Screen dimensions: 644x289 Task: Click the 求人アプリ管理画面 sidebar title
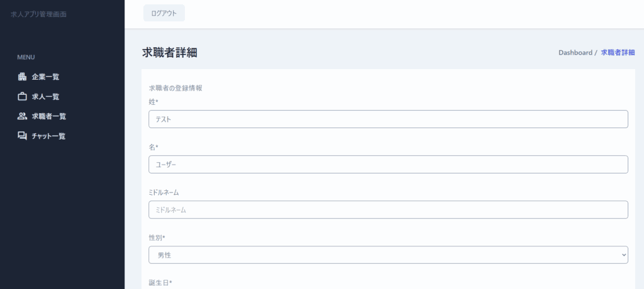[38, 14]
